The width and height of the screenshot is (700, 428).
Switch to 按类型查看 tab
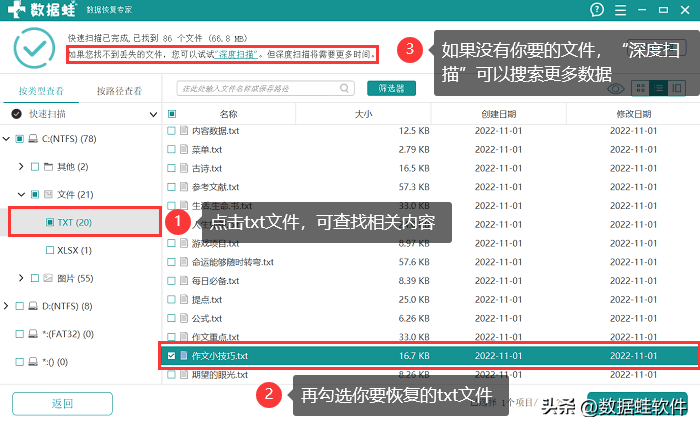[x=41, y=91]
